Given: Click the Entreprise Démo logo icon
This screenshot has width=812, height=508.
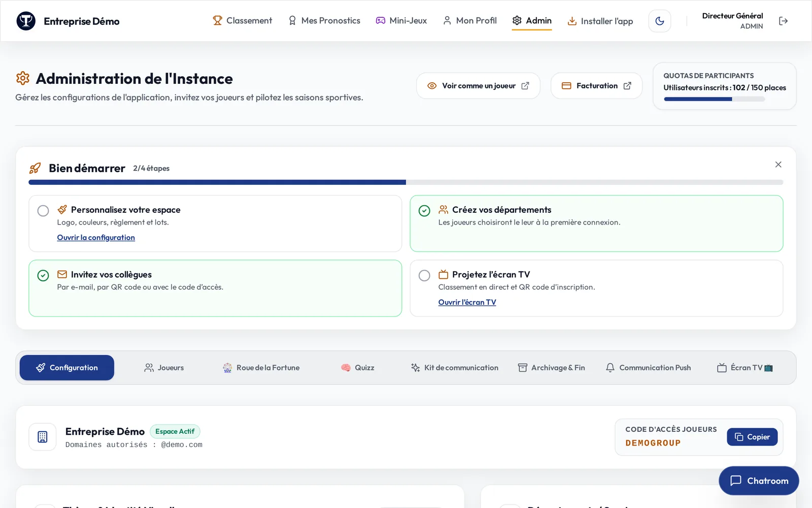Looking at the screenshot, I should 26,21.
